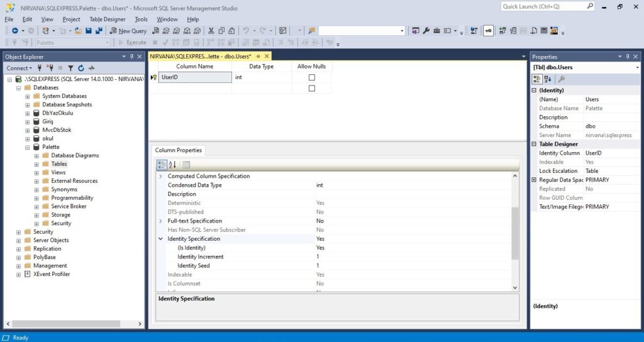The width and height of the screenshot is (644, 342).
Task: Click the Filter funnel icon in Object Explorer
Action: click(x=70, y=68)
